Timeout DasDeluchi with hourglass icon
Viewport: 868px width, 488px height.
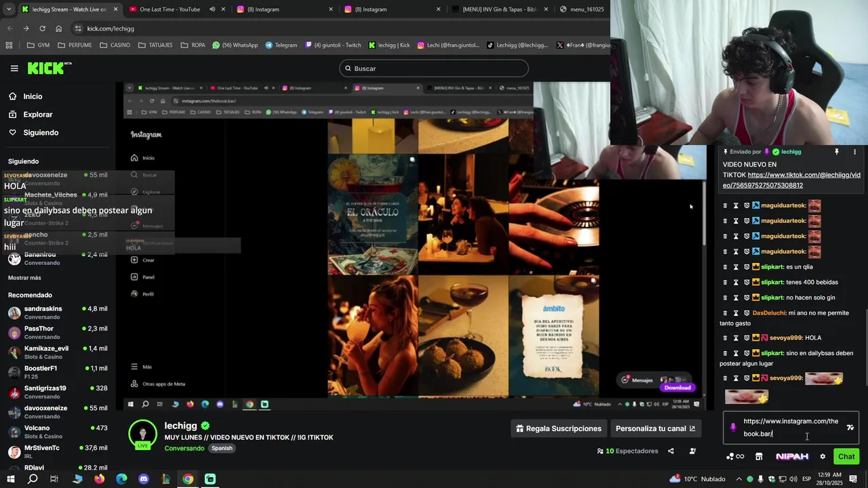pyautogui.click(x=736, y=313)
